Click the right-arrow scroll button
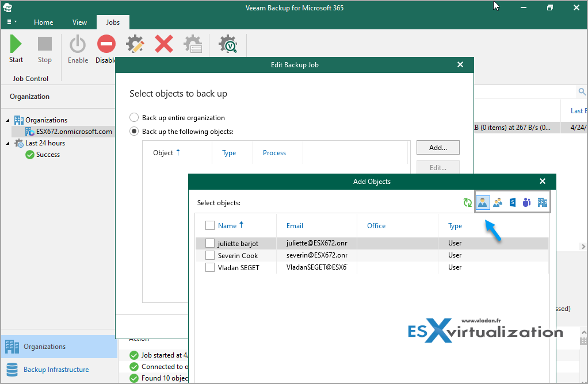This screenshot has width=588, height=384. [583, 247]
